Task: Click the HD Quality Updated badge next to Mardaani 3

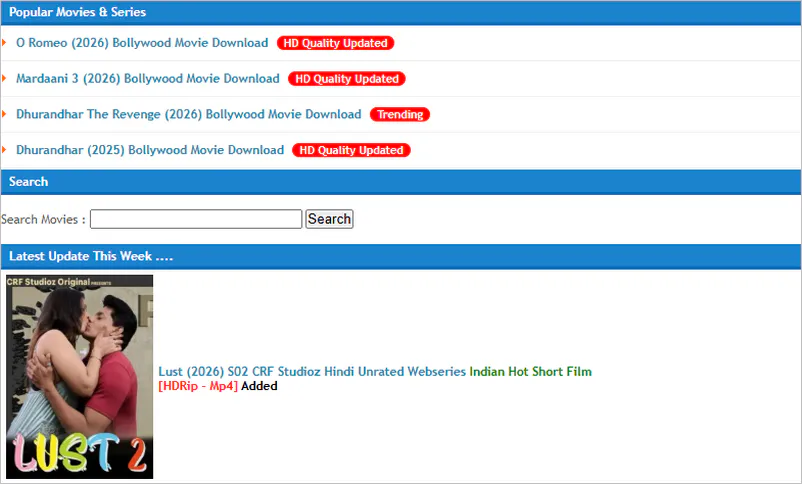Action: (347, 79)
